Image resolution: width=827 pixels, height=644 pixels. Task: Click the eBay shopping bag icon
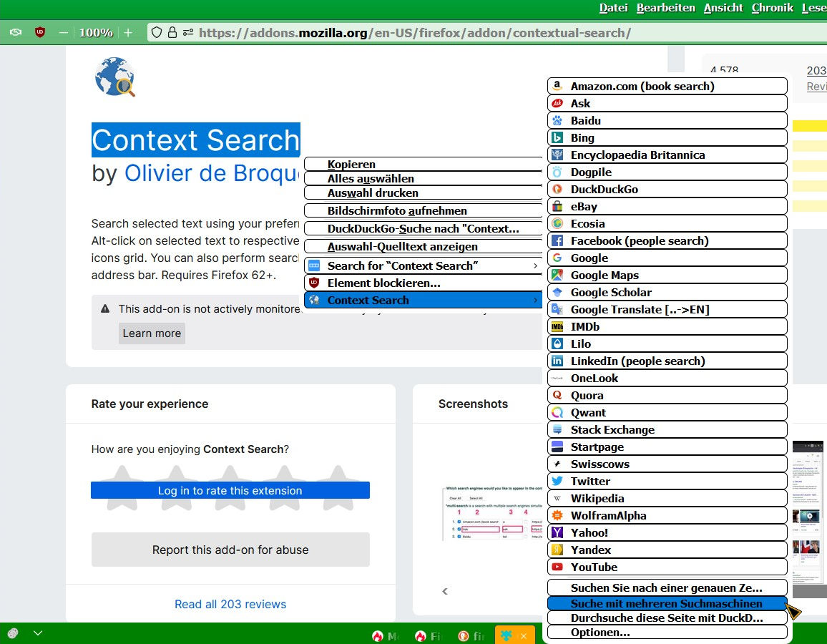click(557, 206)
